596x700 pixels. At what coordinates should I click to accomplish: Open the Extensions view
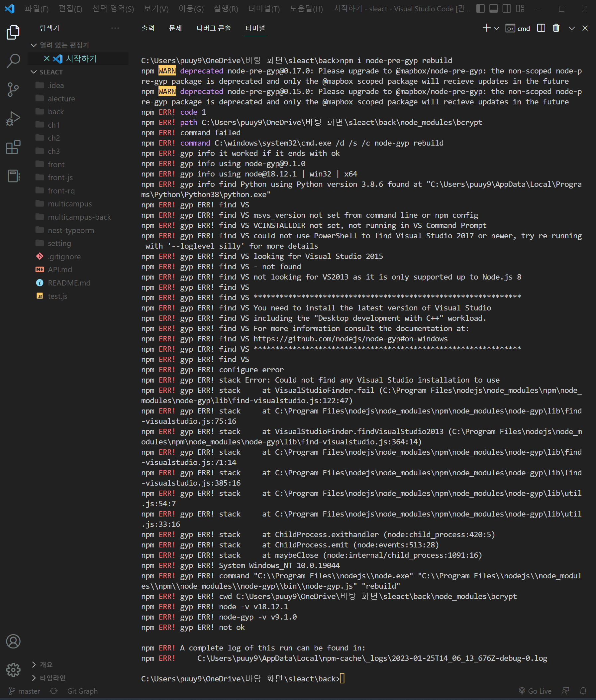(13, 147)
